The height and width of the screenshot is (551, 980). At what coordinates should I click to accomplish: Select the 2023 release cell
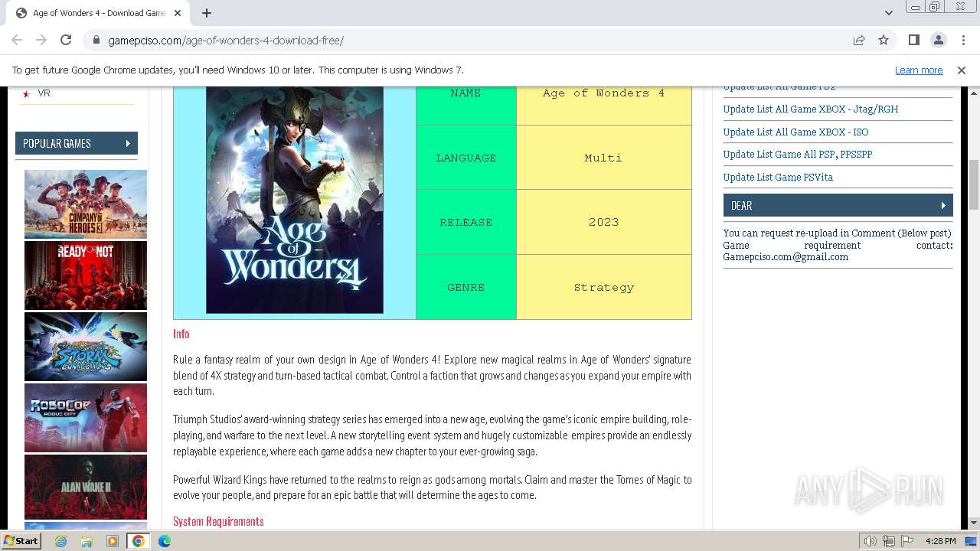point(604,222)
